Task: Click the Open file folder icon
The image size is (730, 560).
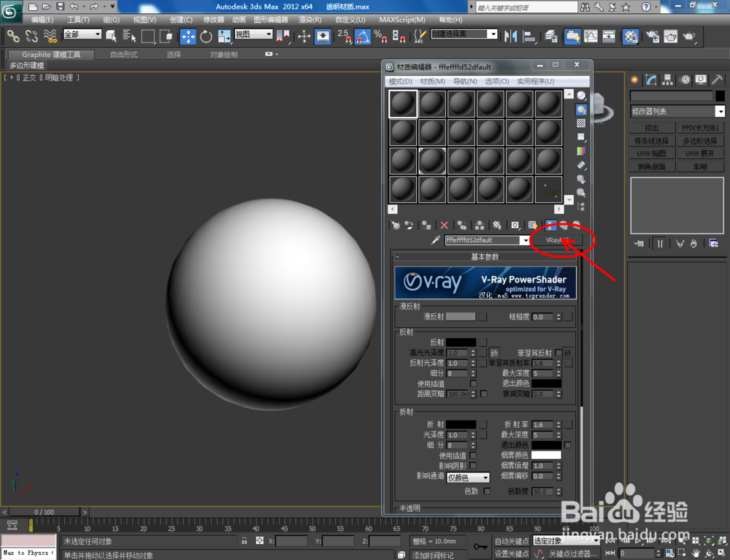Action: point(46,7)
